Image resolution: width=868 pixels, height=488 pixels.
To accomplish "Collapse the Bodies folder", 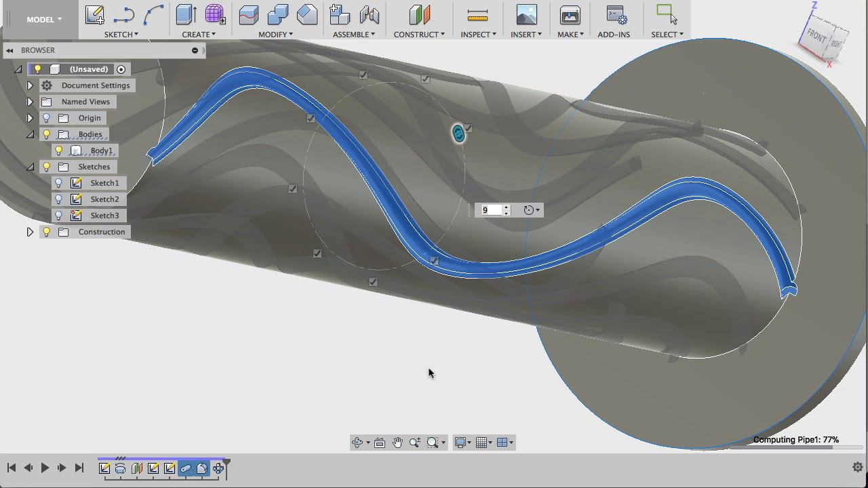I will (30, 134).
